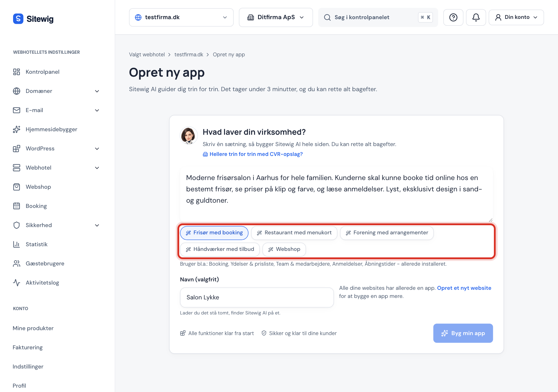Open notifications bell icon
Viewport: 558px width, 392px height.
tap(476, 17)
